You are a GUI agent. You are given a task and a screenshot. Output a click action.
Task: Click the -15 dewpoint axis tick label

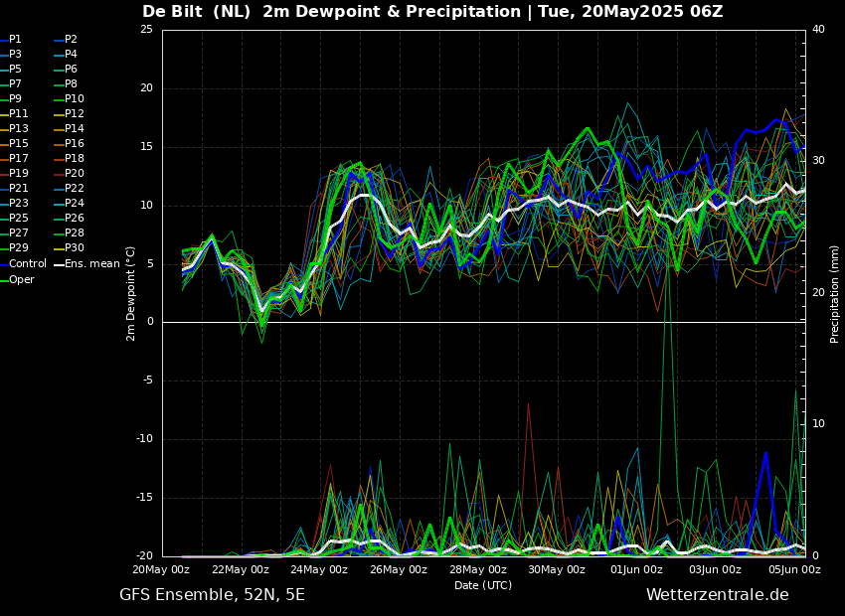coord(144,498)
